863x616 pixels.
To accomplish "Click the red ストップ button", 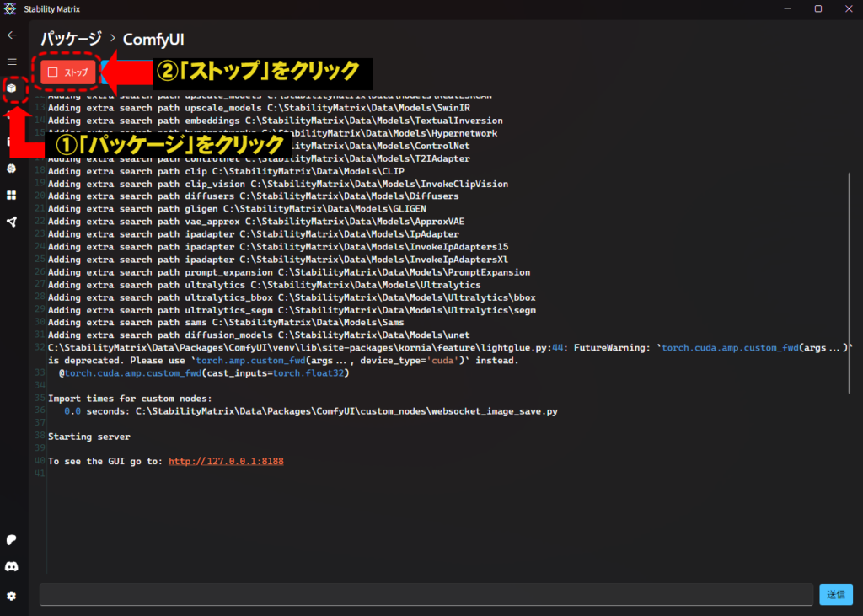I will 67,72.
